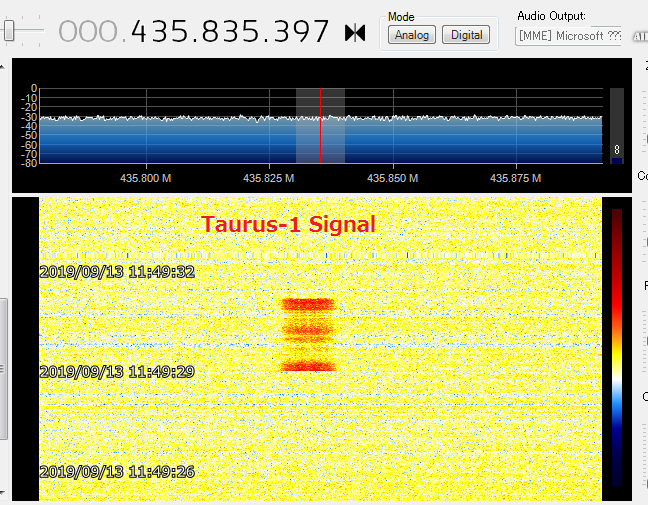Click the left panel vertical scrollbar thumb

[x=3, y=369]
